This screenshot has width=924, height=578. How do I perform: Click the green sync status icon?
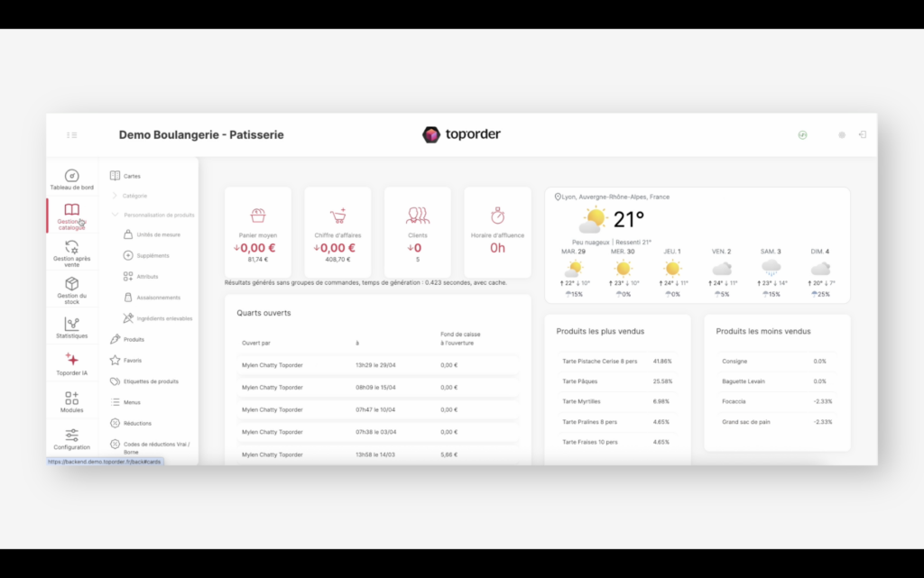[802, 134]
